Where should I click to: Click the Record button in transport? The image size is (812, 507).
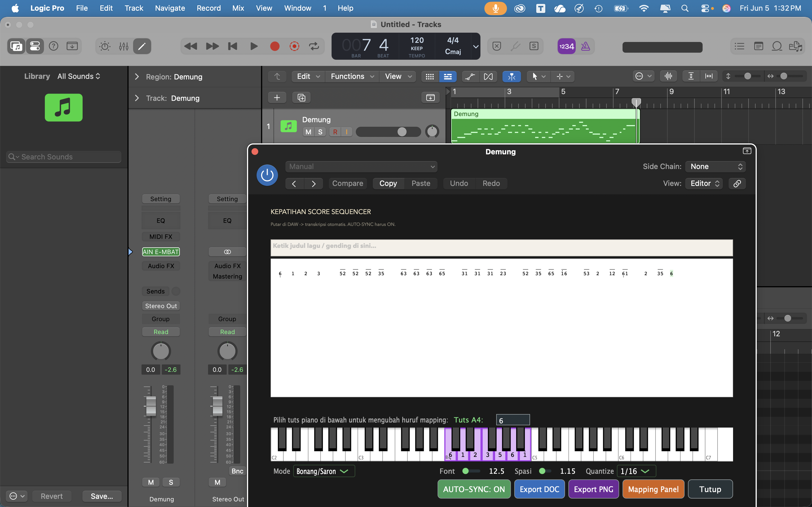pyautogui.click(x=275, y=46)
